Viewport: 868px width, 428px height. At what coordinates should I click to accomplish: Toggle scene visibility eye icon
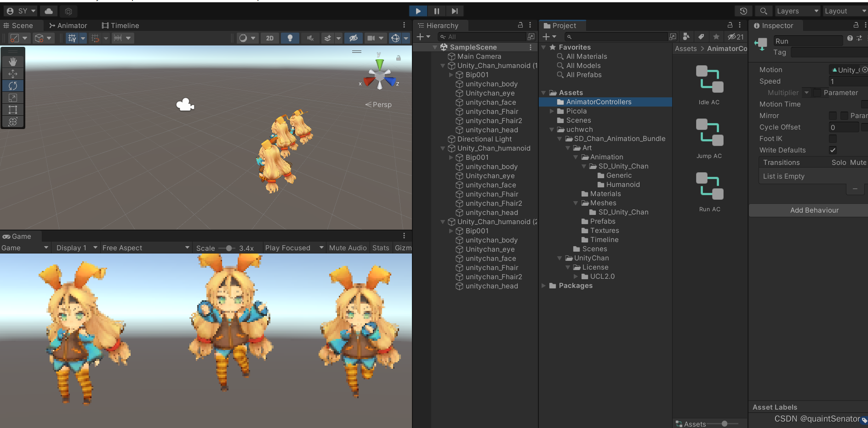tap(353, 38)
